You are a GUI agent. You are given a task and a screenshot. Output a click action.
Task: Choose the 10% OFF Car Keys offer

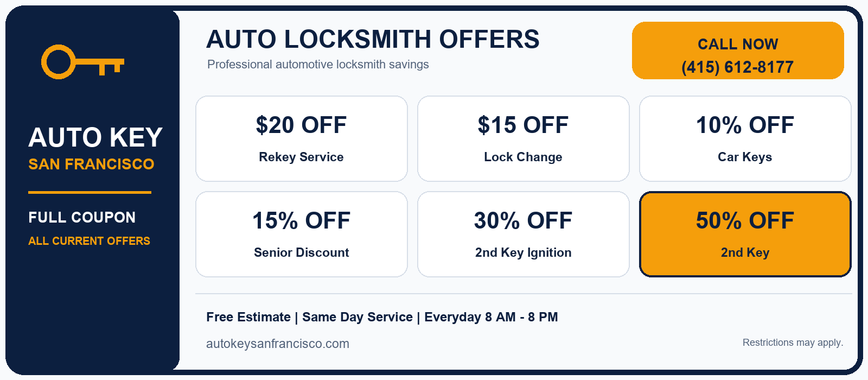coord(745,139)
